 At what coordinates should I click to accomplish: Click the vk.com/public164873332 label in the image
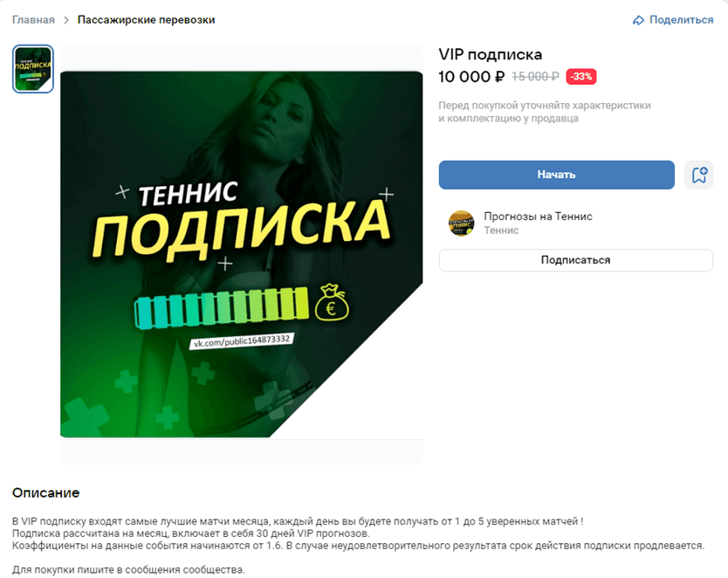242,341
